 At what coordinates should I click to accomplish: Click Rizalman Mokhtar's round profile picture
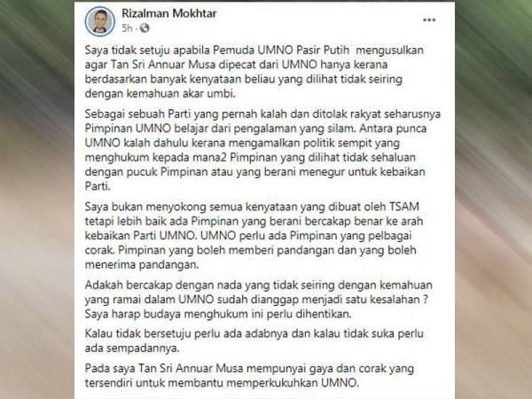click(x=99, y=21)
